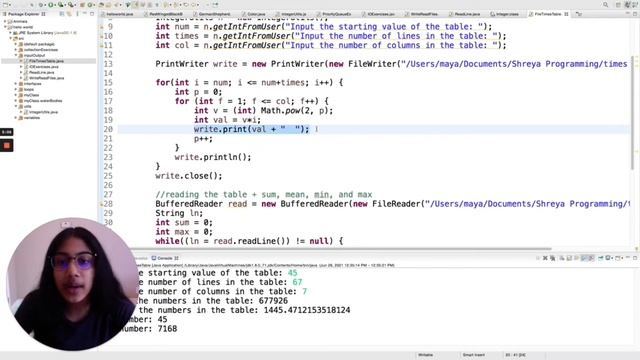This screenshot has height=360, width=640.
Task: Collapse the utils package
Action: [16, 106]
